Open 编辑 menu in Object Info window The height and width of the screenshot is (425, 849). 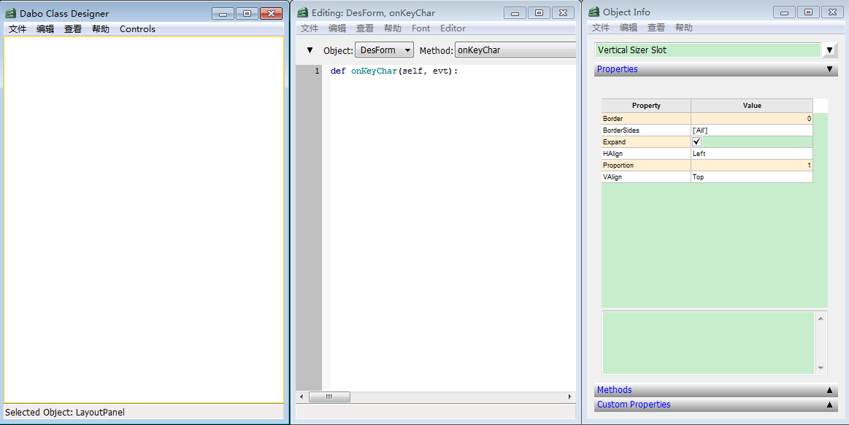(628, 27)
